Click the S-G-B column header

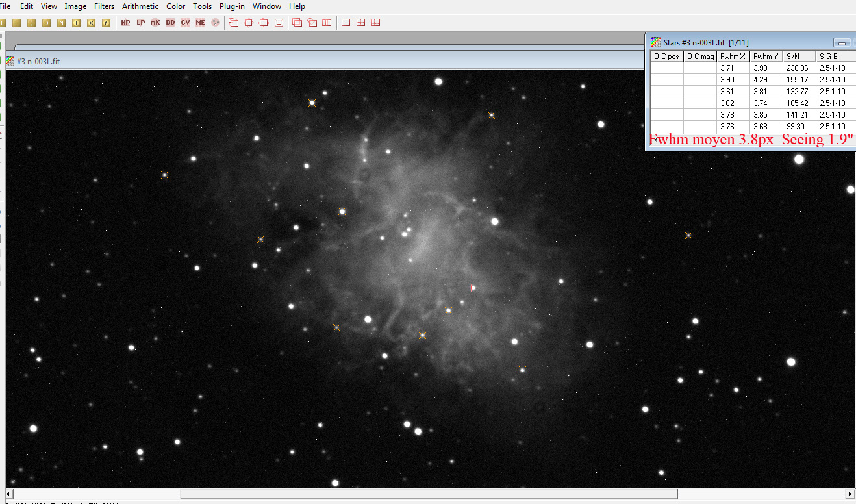[836, 57]
